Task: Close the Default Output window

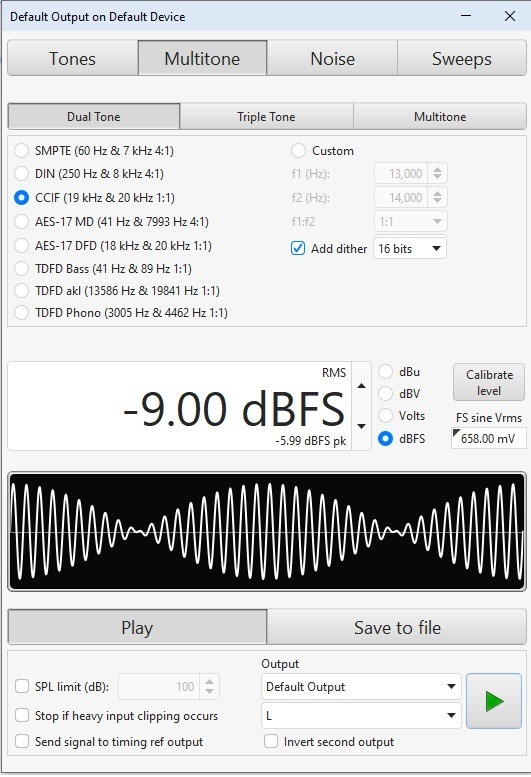Action: click(510, 16)
